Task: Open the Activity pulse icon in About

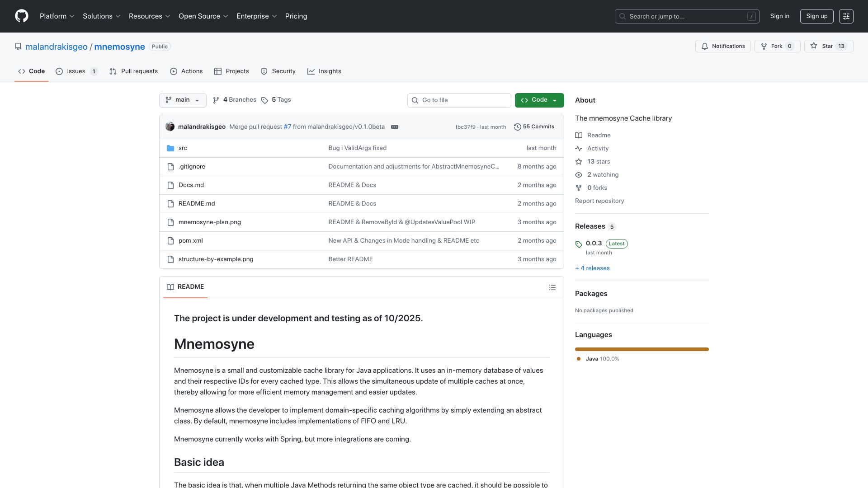Action: click(579, 149)
